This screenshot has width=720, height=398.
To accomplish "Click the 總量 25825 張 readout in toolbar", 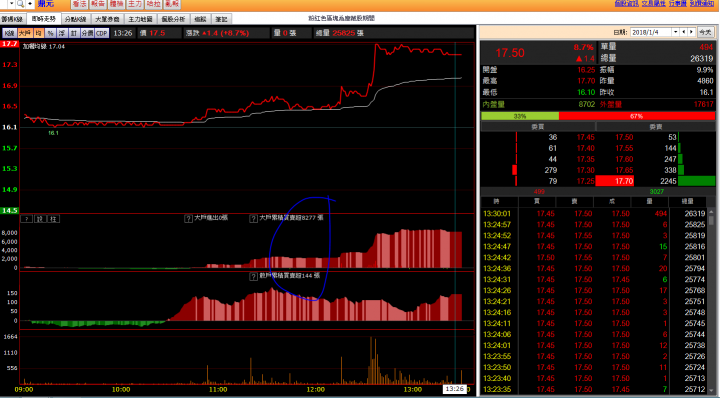I will (339, 33).
